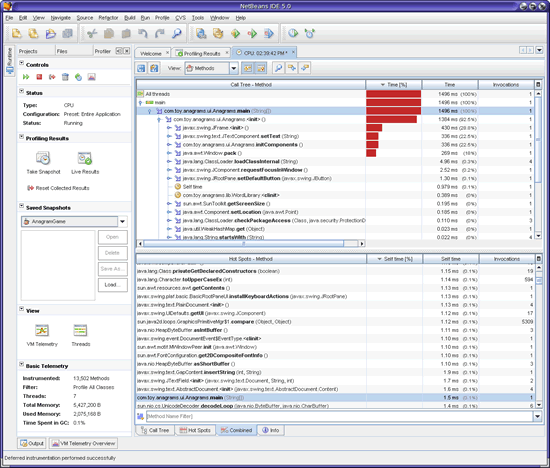Collapse the Controls section

(21, 63)
